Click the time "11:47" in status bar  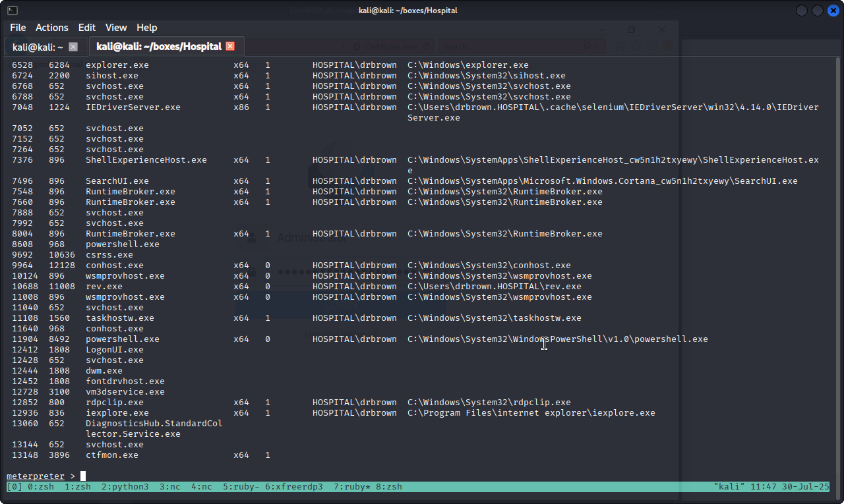[764, 487]
